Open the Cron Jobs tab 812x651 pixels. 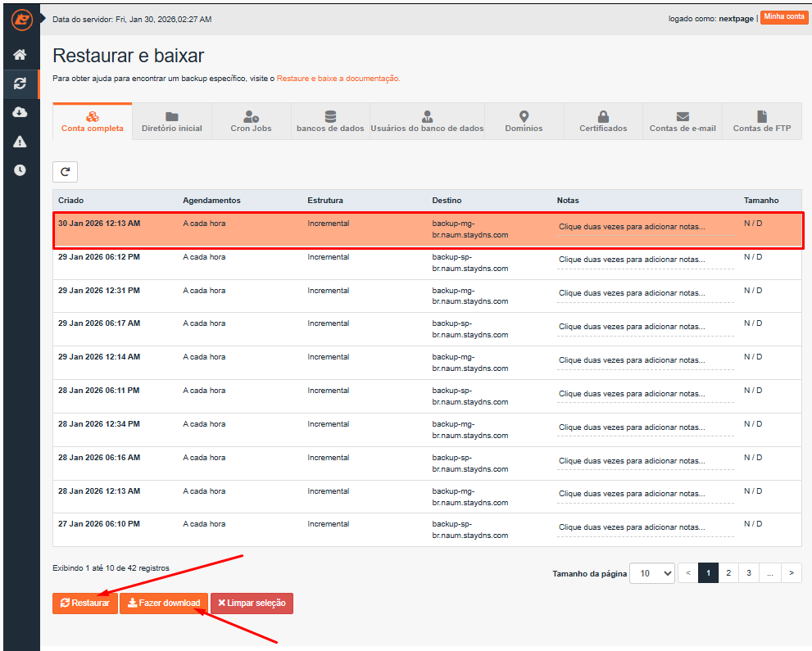point(251,121)
